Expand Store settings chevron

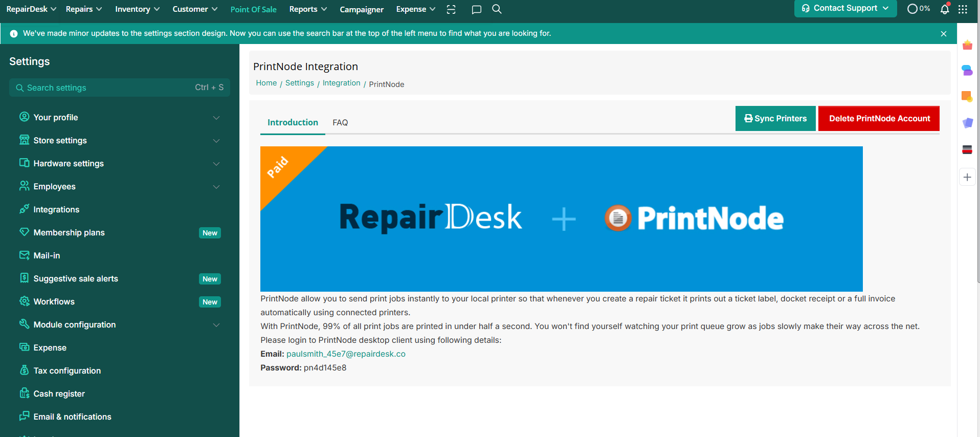click(x=216, y=141)
